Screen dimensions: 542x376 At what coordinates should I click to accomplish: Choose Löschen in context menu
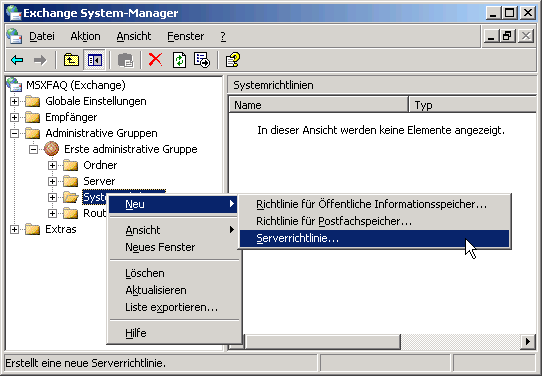click(x=174, y=273)
